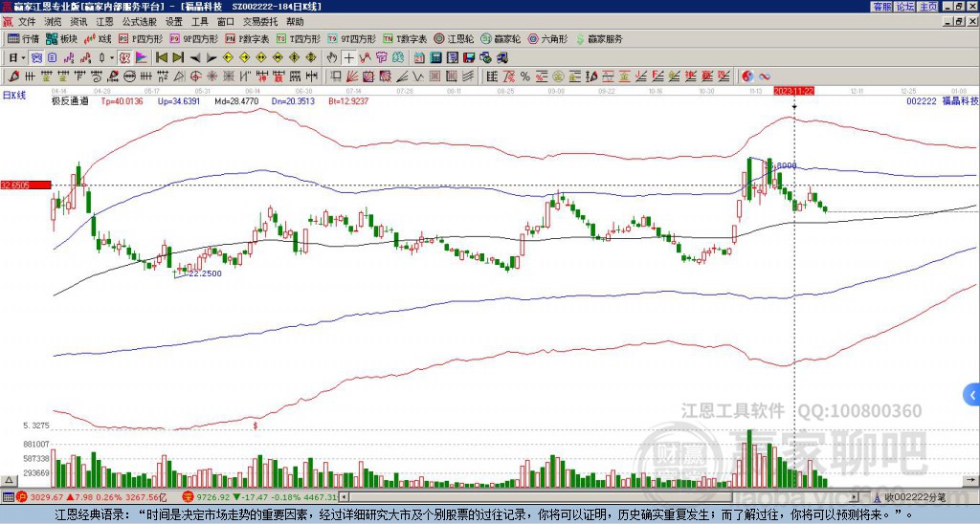Open the 浏览 menu
This screenshot has height=524, width=980.
tap(53, 22)
